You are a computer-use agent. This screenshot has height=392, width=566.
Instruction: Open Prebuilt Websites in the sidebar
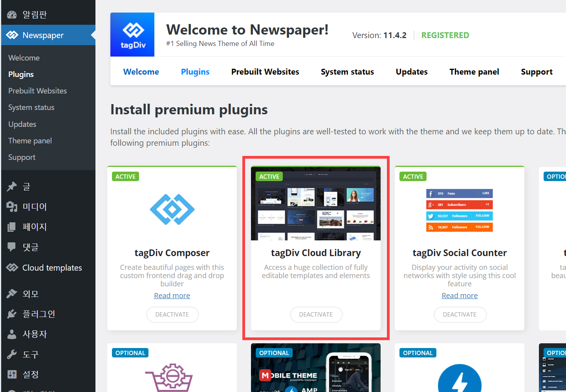38,91
